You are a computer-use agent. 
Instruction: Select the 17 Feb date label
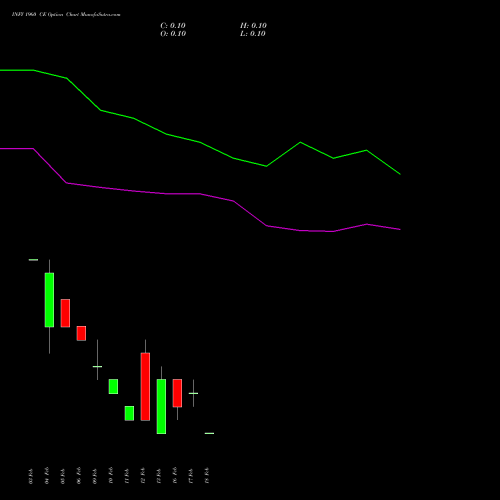tap(191, 476)
